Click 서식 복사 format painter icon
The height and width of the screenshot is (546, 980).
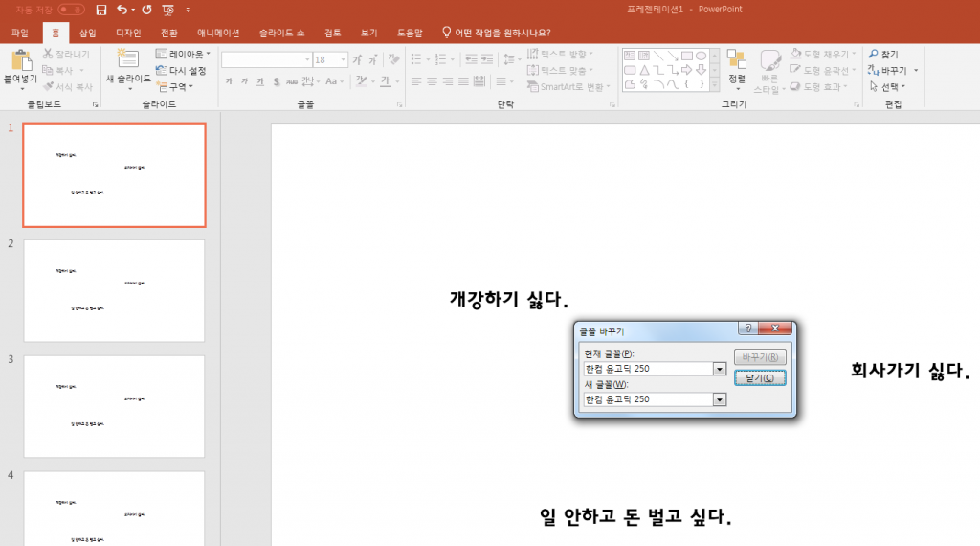[48, 86]
